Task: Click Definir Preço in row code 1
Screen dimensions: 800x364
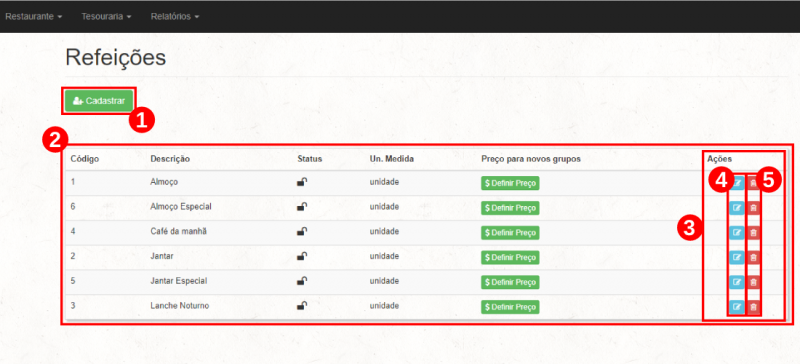Action: [x=510, y=183]
